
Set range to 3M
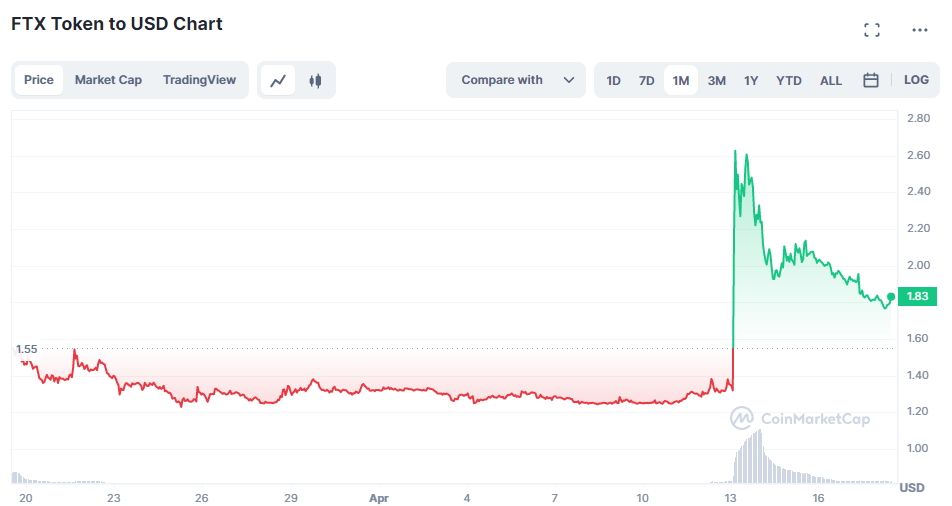pos(716,80)
